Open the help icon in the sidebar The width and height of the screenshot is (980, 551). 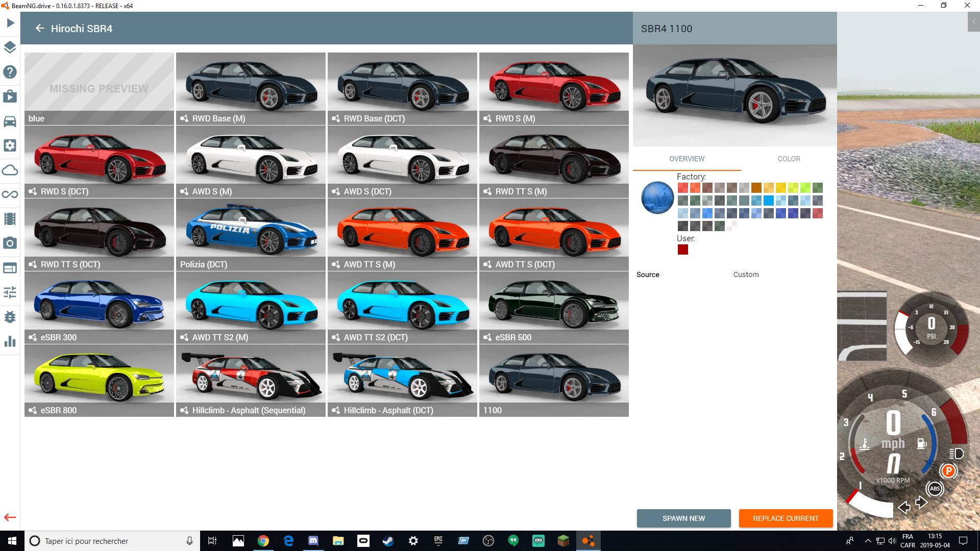tap(10, 72)
